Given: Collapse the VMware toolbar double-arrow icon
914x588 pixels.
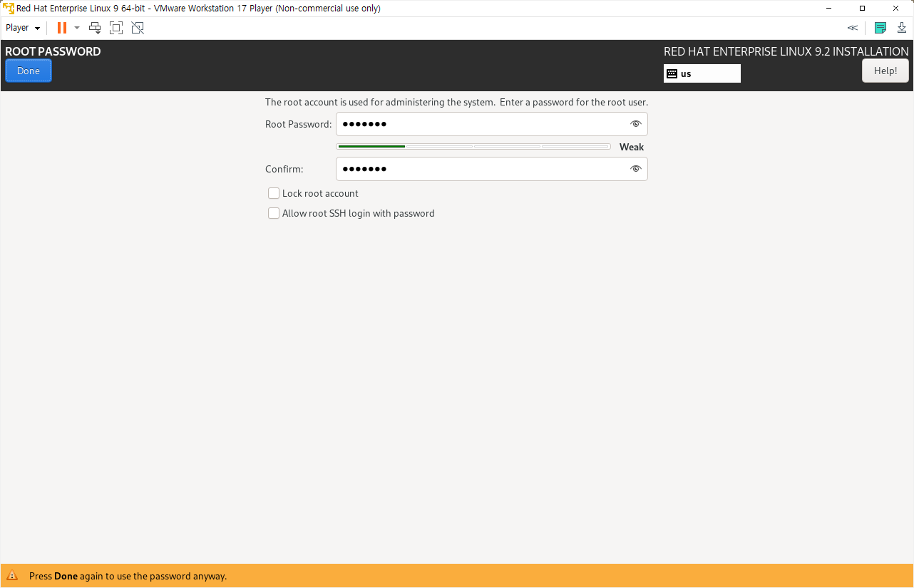Looking at the screenshot, I should (x=853, y=28).
